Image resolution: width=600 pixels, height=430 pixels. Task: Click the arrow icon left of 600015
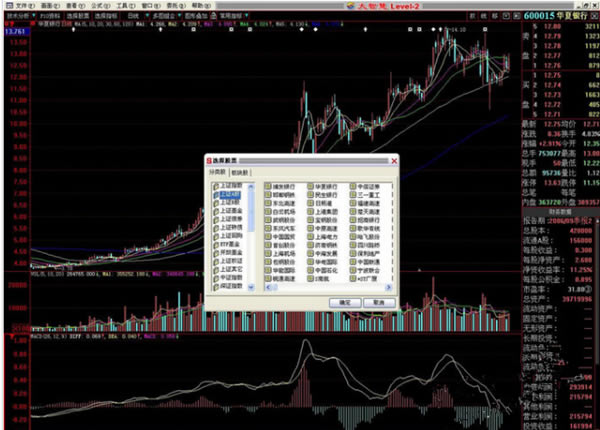(517, 16)
